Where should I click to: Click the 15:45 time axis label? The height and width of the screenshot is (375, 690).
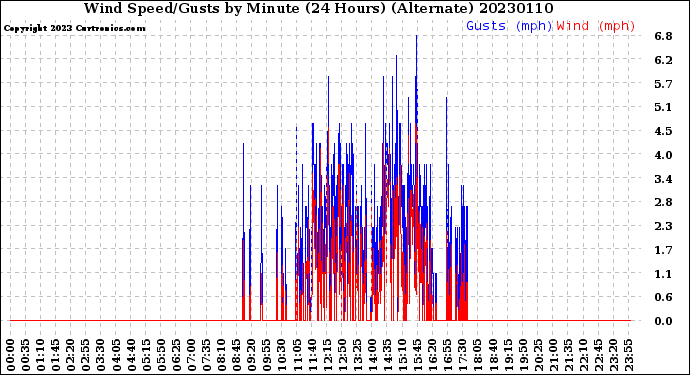[417, 355]
